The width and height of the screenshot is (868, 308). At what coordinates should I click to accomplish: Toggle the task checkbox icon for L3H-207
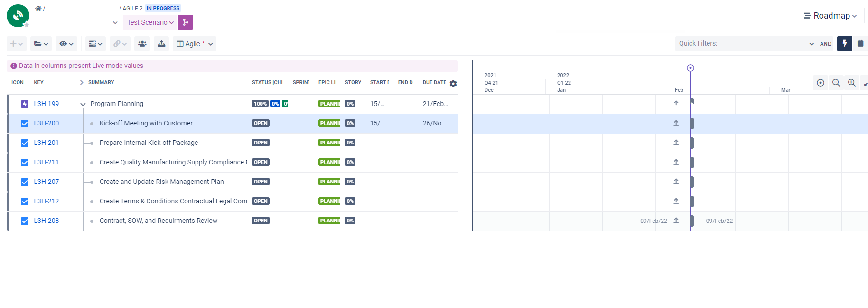tap(25, 182)
